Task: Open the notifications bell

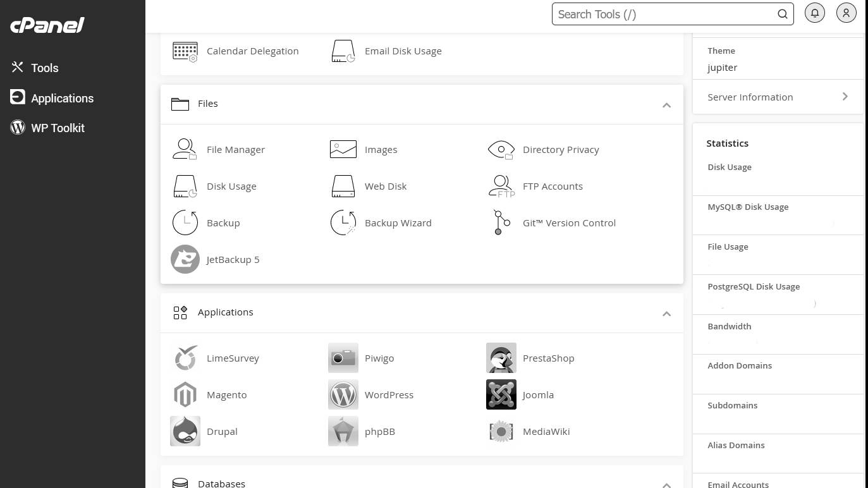Action: 815,13
